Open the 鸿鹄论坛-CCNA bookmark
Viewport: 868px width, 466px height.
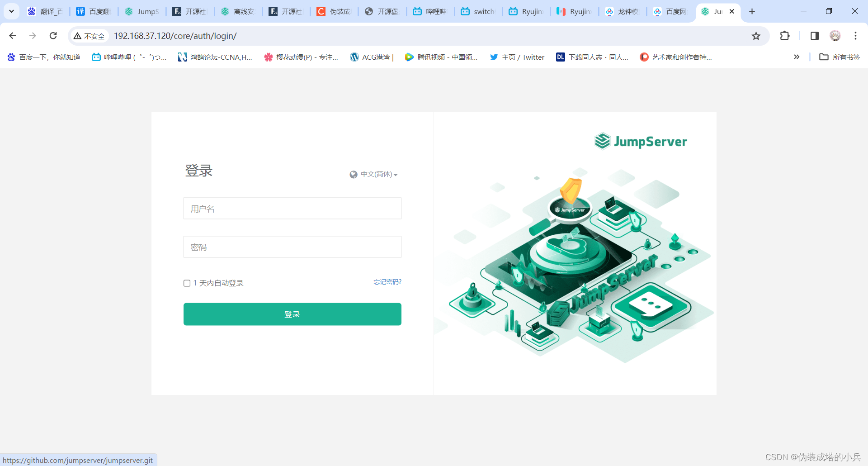215,57
